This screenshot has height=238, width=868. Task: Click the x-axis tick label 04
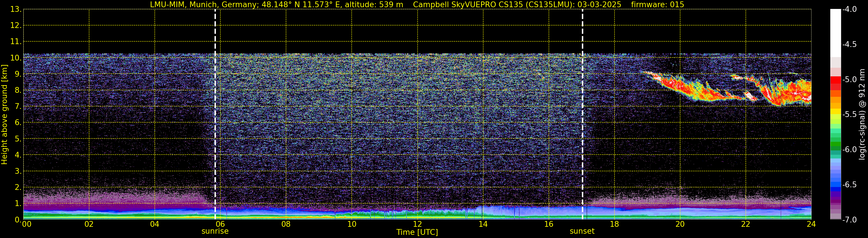click(x=155, y=224)
